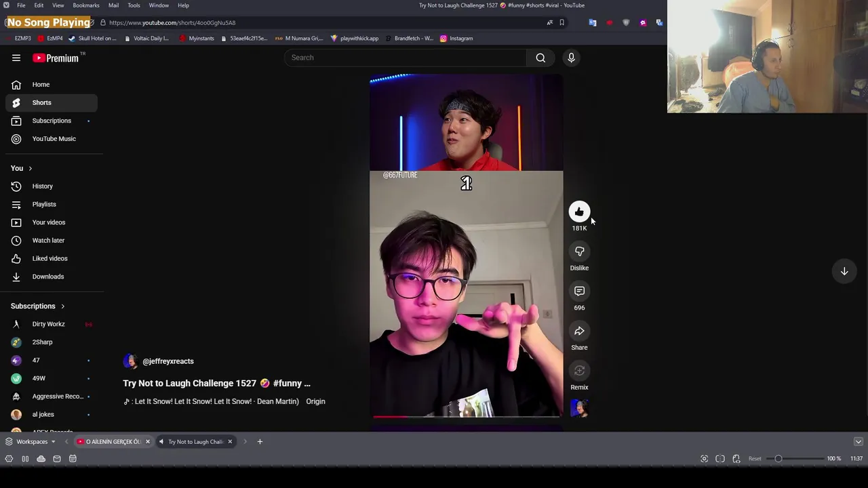Image resolution: width=868 pixels, height=488 pixels.
Task: Like the short with thumbs-up button
Action: point(579,212)
